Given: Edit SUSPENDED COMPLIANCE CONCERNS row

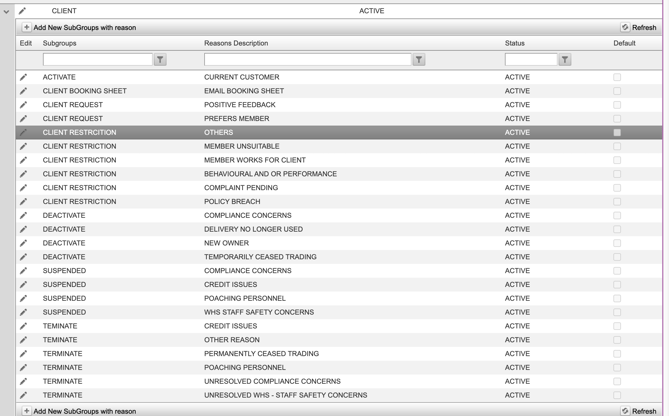Looking at the screenshot, I should coord(24,271).
